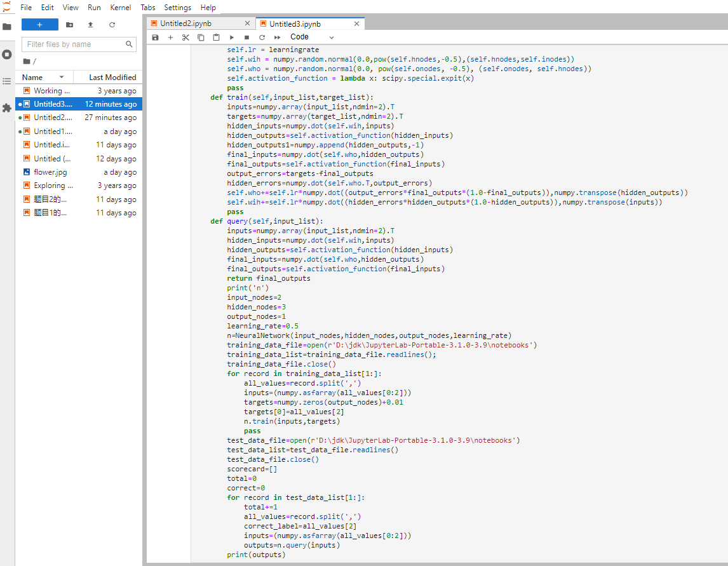Copy the selected cell icon
The image size is (728, 566).
click(x=201, y=37)
